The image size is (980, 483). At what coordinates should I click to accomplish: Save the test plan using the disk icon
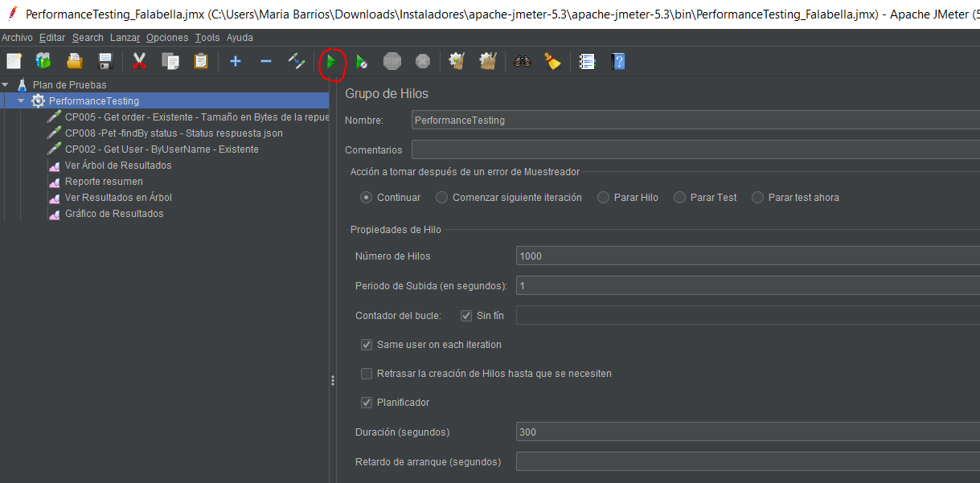105,61
